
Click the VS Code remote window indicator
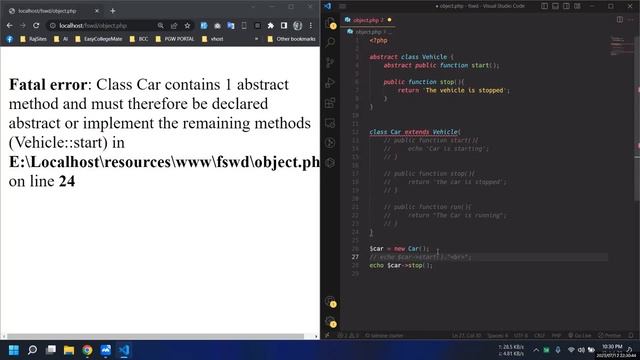click(x=327, y=336)
